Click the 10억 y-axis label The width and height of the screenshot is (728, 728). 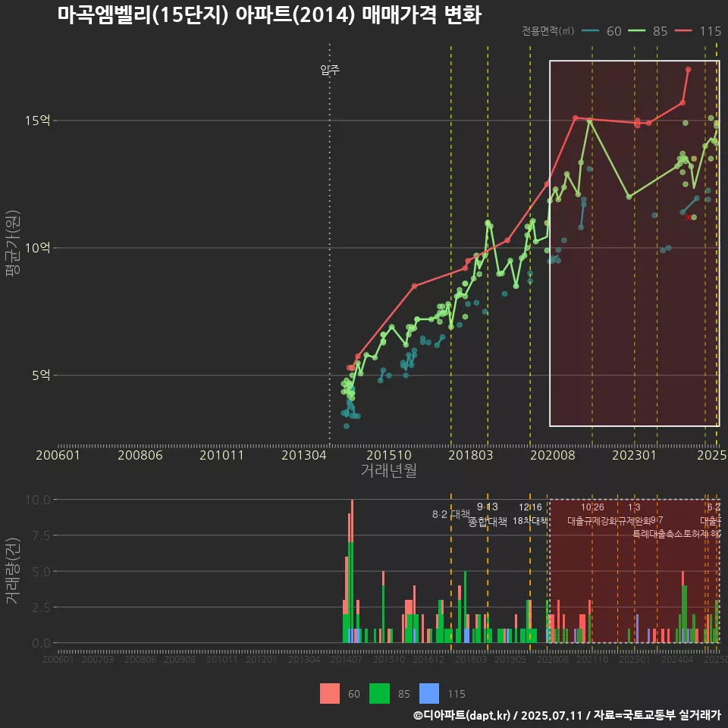coord(38,248)
